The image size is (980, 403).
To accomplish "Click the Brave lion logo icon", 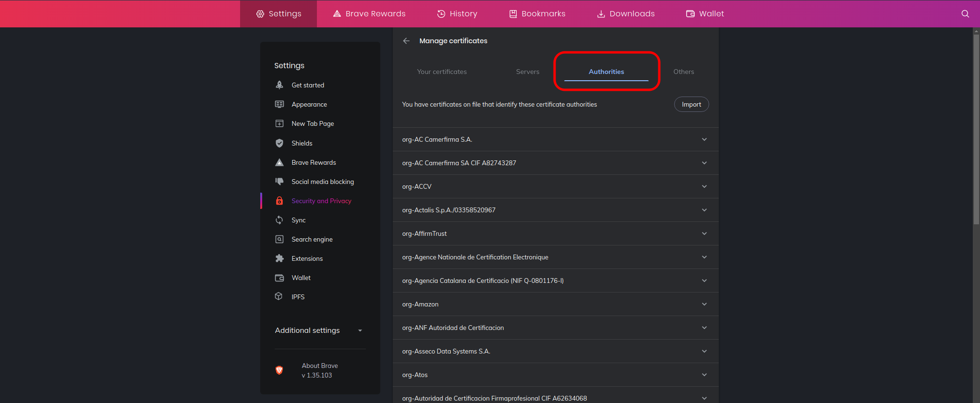I will pyautogui.click(x=279, y=370).
